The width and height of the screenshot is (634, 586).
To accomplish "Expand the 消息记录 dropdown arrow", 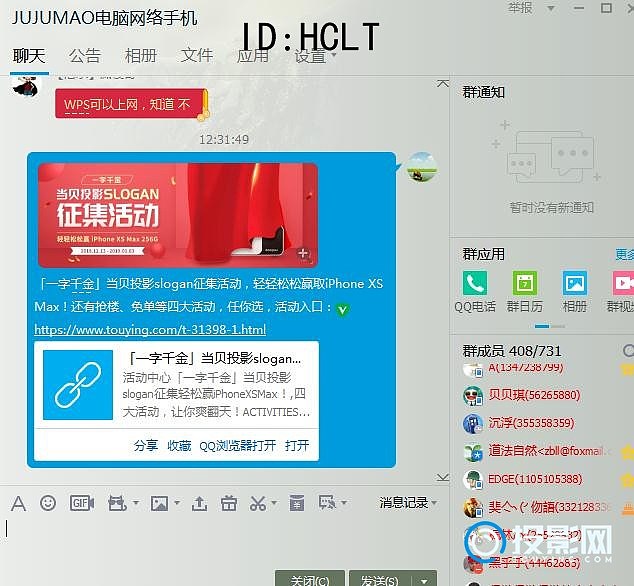I will [434, 503].
